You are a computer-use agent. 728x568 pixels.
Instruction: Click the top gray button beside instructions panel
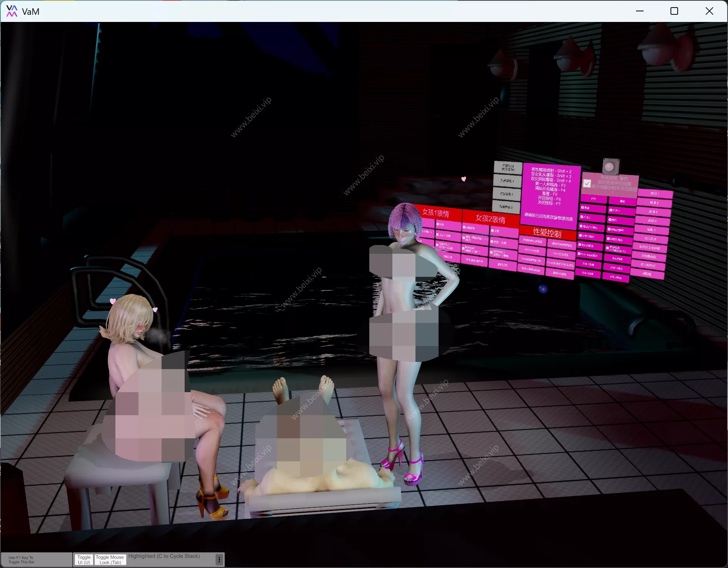pos(508,168)
